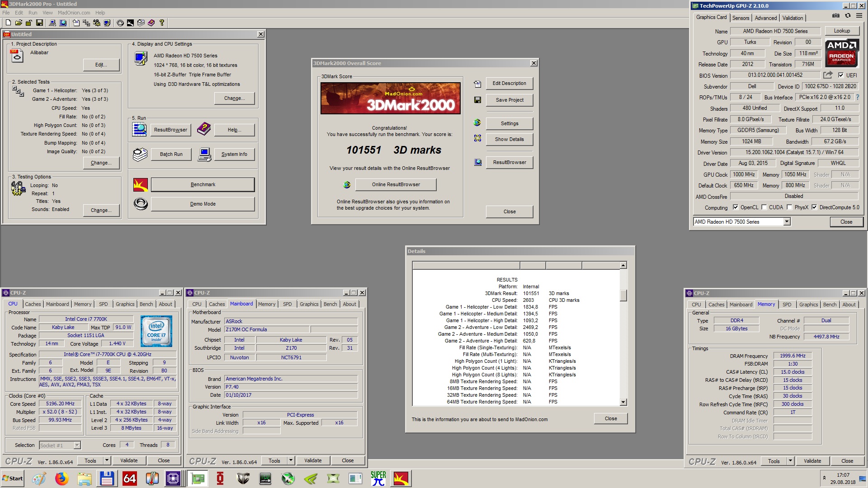Select the Caches tab in left CPU-Z window
The height and width of the screenshot is (488, 868).
[33, 304]
